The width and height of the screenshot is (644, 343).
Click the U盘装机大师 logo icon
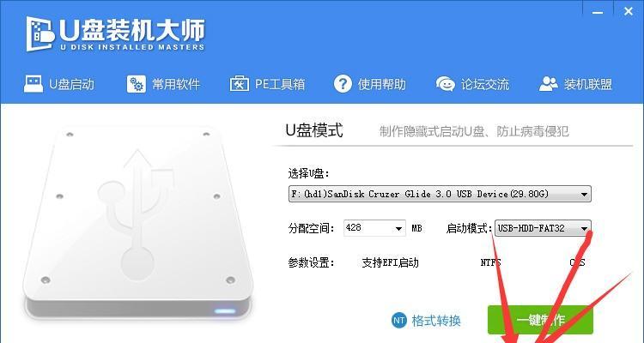[x=39, y=34]
